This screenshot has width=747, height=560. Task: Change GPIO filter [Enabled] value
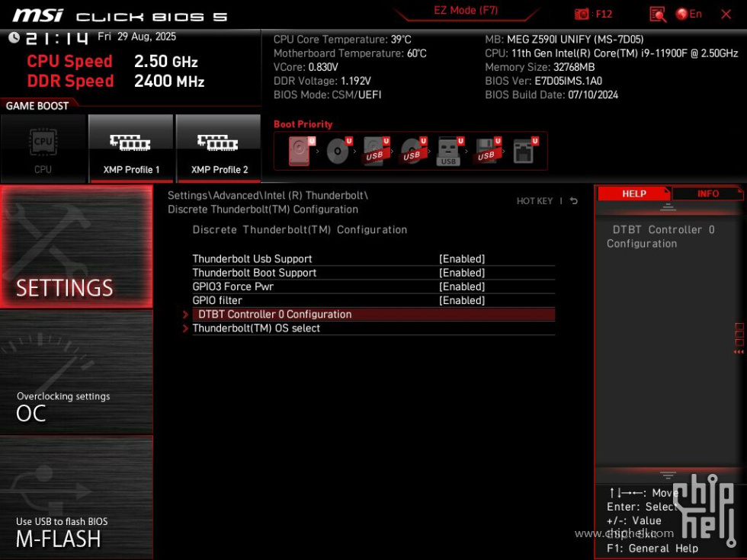coord(462,300)
